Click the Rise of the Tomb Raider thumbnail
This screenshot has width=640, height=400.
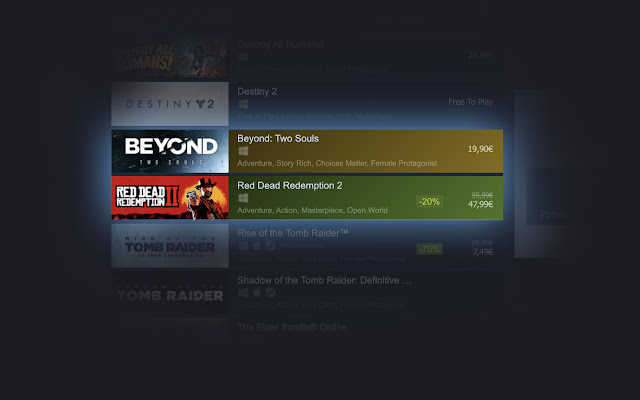click(x=170, y=246)
